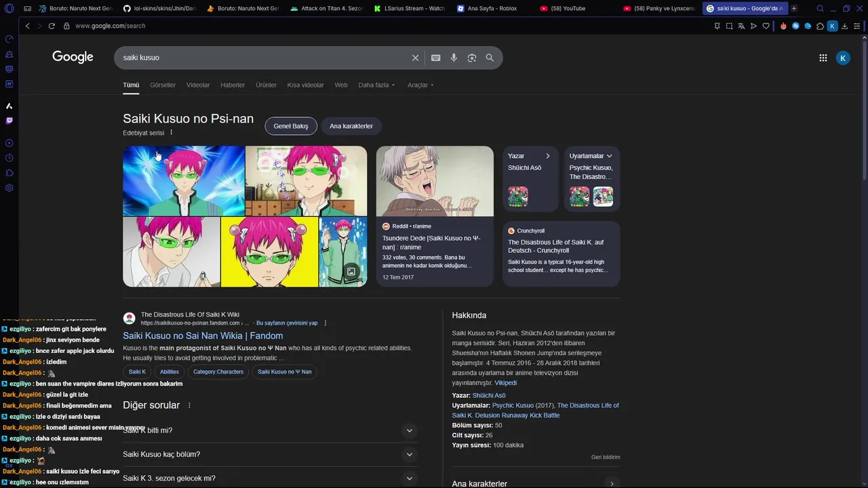Click 'Bu sayfanın çevirisini yap' link
This screenshot has height=488, width=868.
287,323
